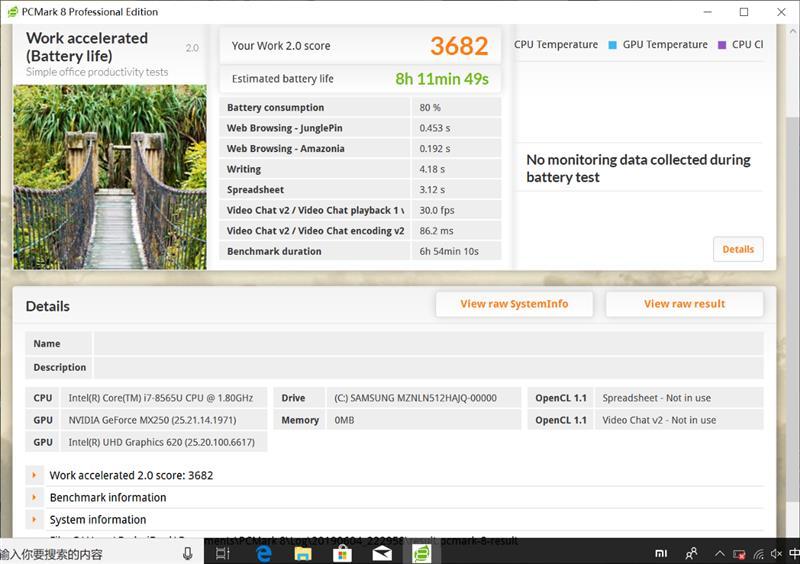Select the Battery consumption row

pos(360,107)
